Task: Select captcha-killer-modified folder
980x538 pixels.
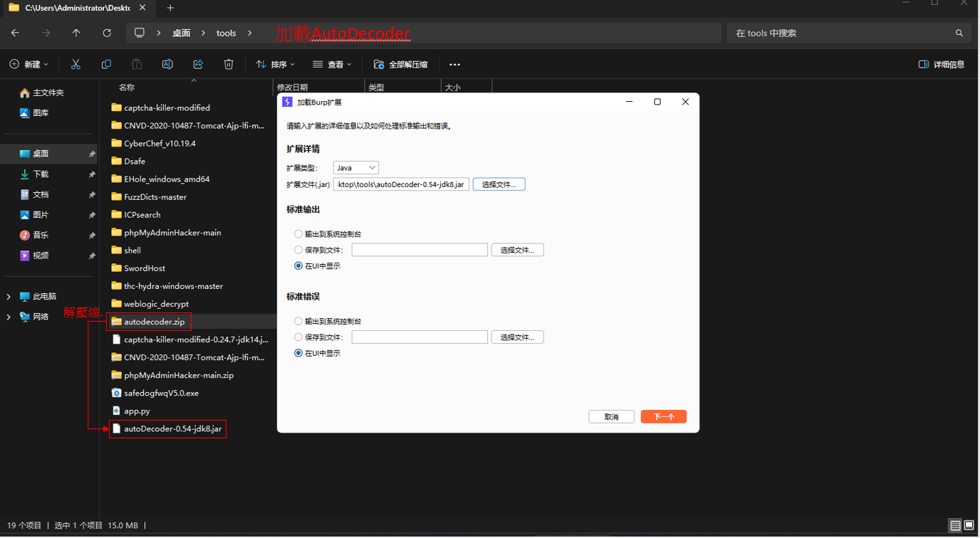Action: click(167, 108)
